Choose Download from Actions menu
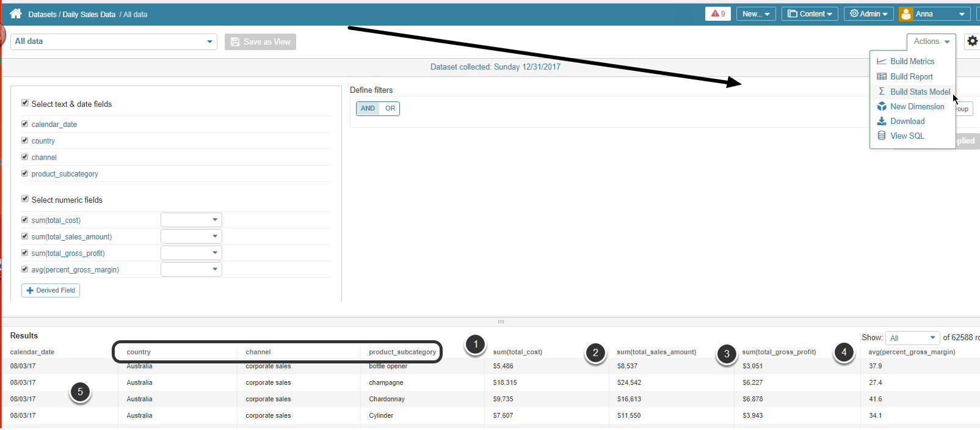 point(912,121)
